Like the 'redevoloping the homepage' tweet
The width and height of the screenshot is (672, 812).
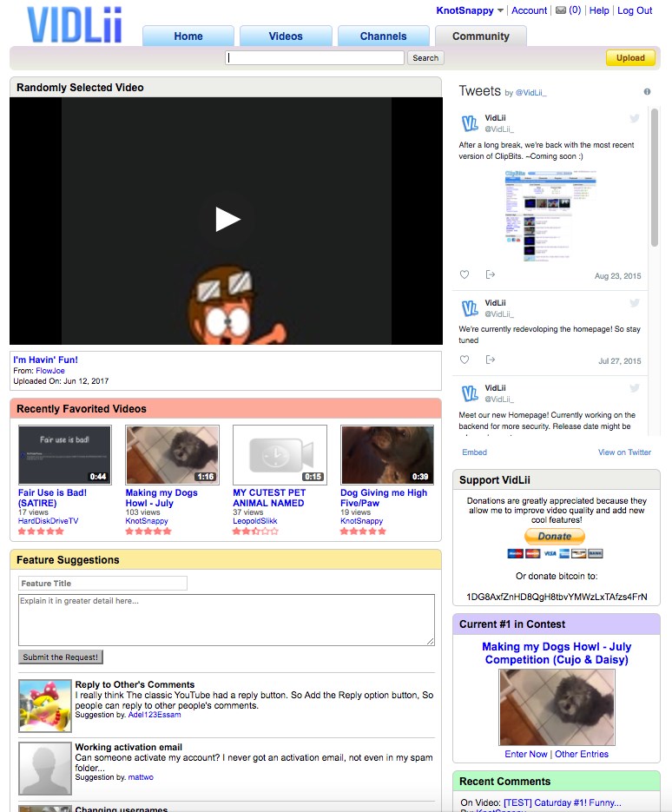click(x=464, y=360)
